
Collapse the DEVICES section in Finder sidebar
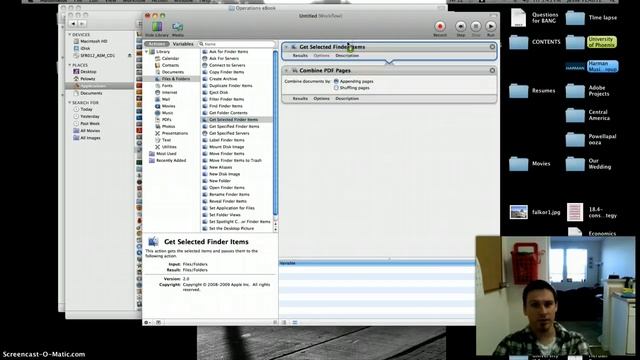point(70,35)
